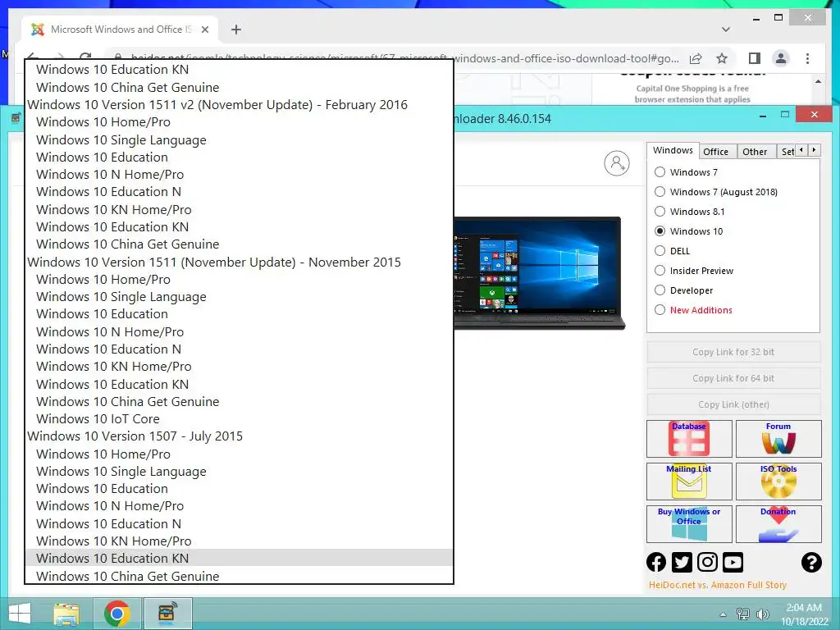This screenshot has height=630, width=840.
Task: Choose Windows 10 IoT Core entry
Action: click(x=239, y=419)
